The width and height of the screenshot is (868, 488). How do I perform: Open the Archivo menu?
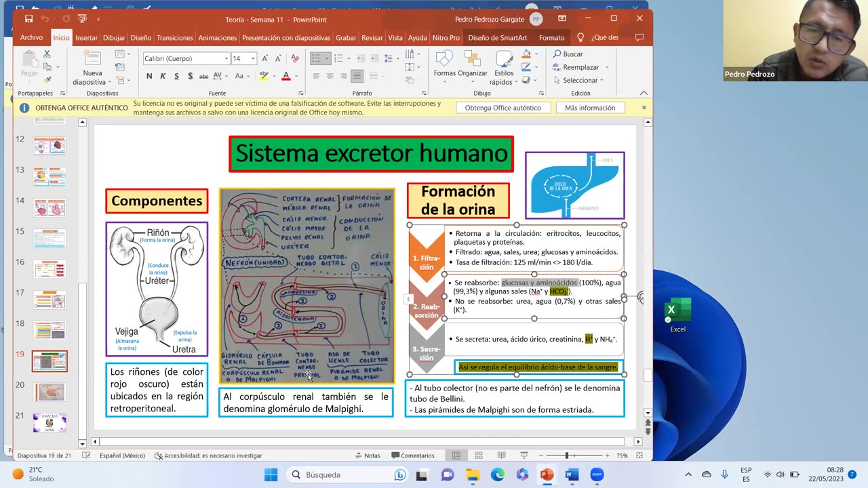click(31, 38)
